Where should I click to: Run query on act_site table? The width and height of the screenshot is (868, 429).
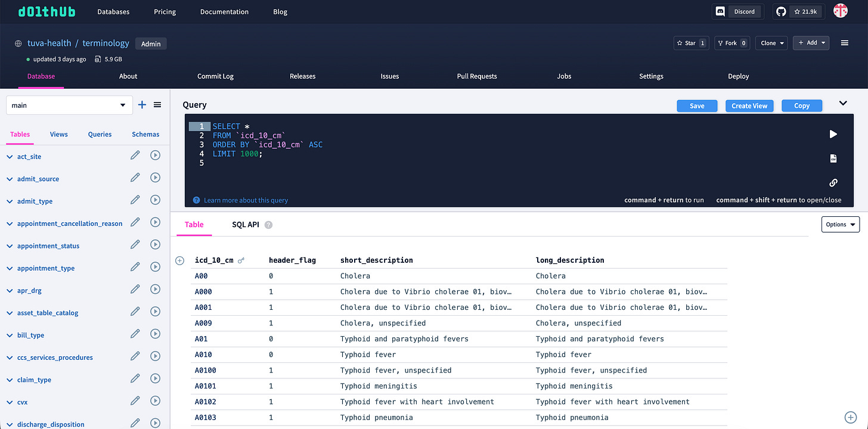pos(155,156)
